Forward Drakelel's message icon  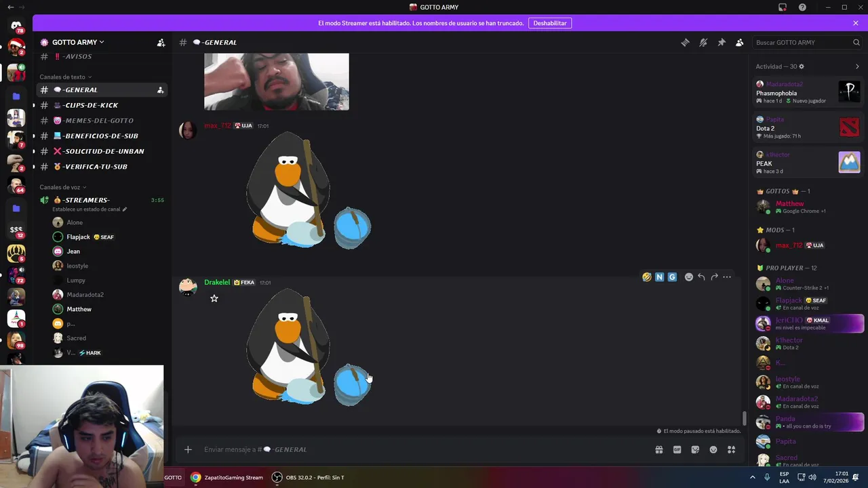(714, 277)
